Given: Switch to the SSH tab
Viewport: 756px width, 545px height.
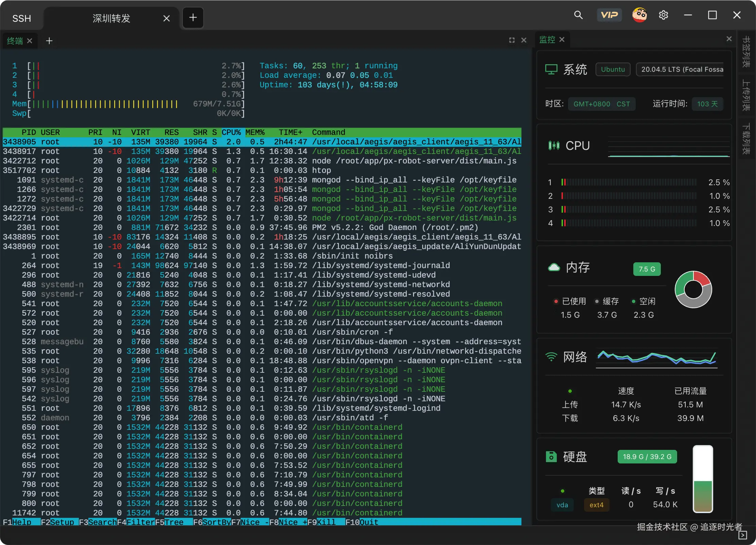Looking at the screenshot, I should (x=21, y=18).
